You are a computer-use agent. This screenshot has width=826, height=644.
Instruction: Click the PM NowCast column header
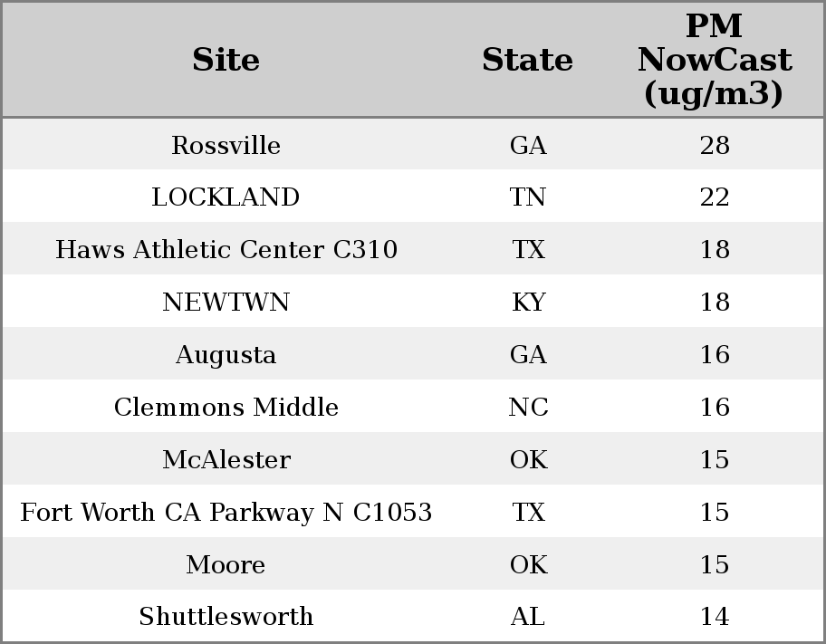[715, 60]
